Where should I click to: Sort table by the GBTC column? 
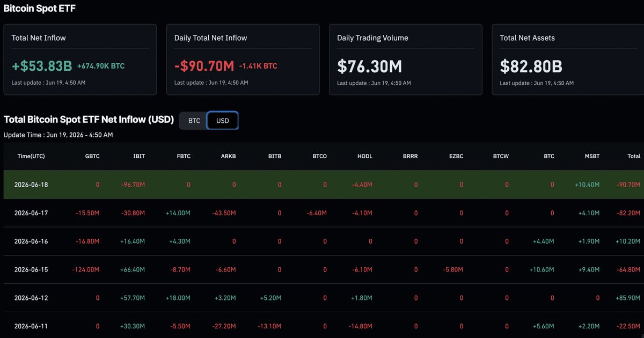92,156
